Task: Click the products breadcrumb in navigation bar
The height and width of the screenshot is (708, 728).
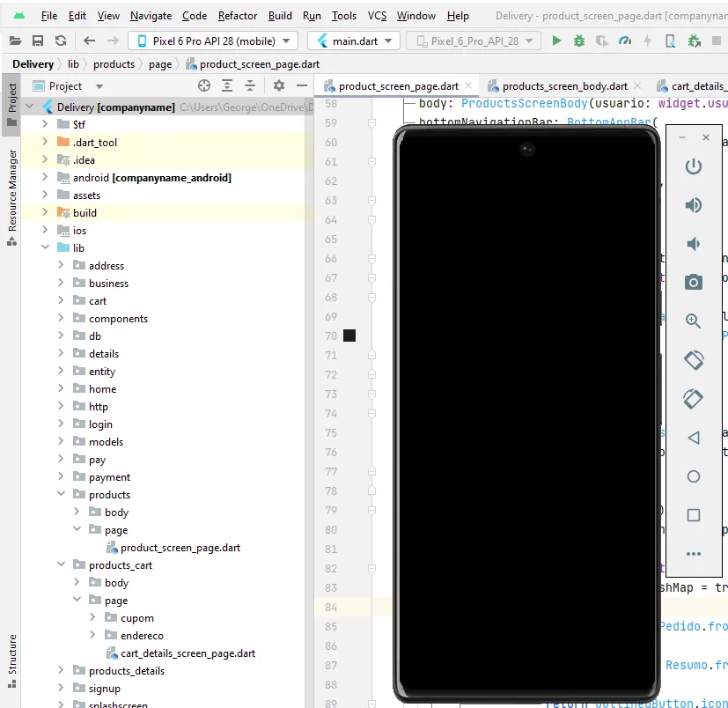Action: click(114, 64)
